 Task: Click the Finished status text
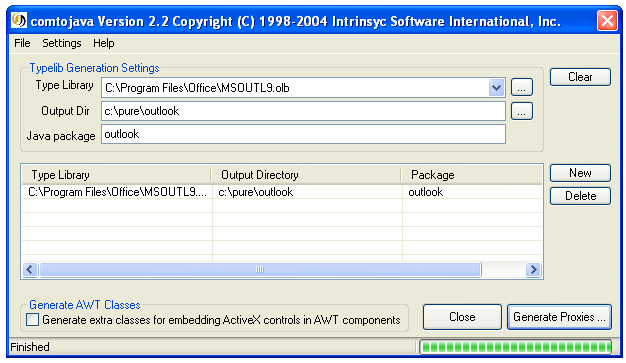tap(30, 347)
